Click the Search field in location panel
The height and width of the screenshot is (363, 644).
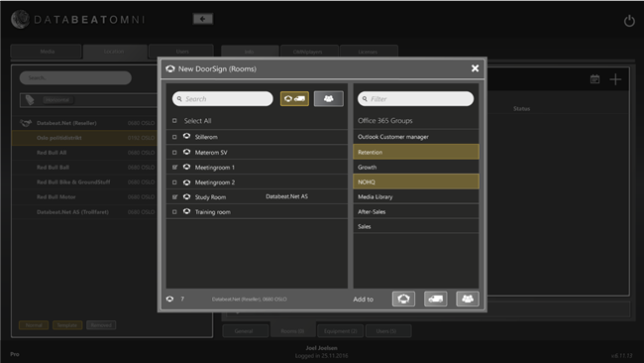pos(75,77)
